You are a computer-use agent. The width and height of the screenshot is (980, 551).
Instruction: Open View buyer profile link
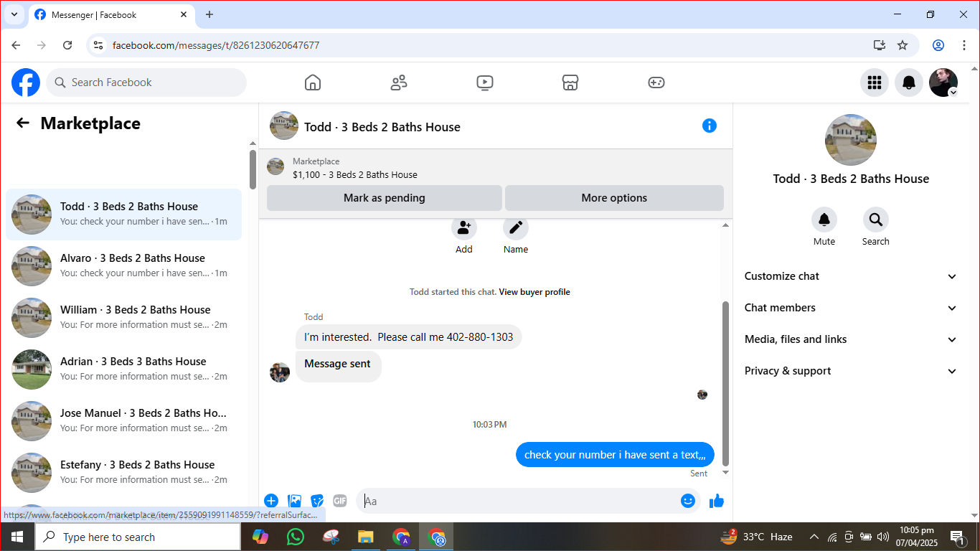[534, 292]
